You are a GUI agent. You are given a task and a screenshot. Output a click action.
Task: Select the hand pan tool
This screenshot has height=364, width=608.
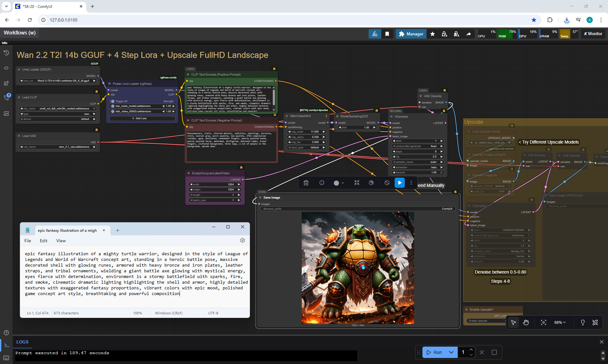526,322
